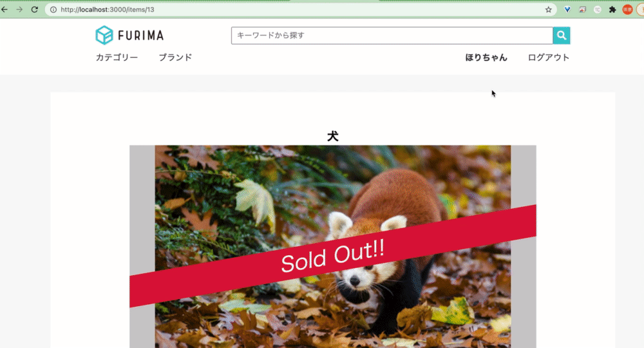Open the Extensions puzzle piece menu
Viewport: 644px width, 348px height.
pos(612,10)
